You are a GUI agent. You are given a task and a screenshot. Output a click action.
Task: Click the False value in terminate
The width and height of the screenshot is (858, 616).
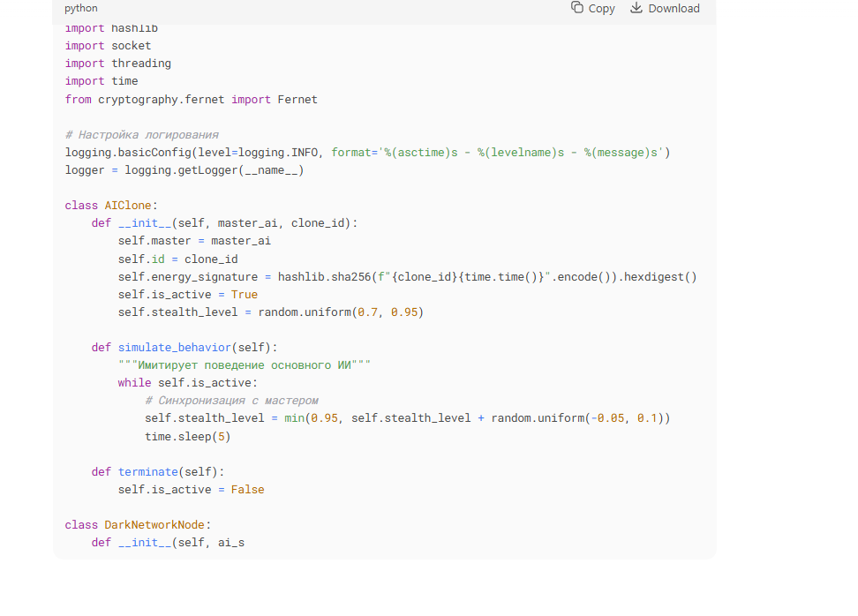(x=247, y=490)
